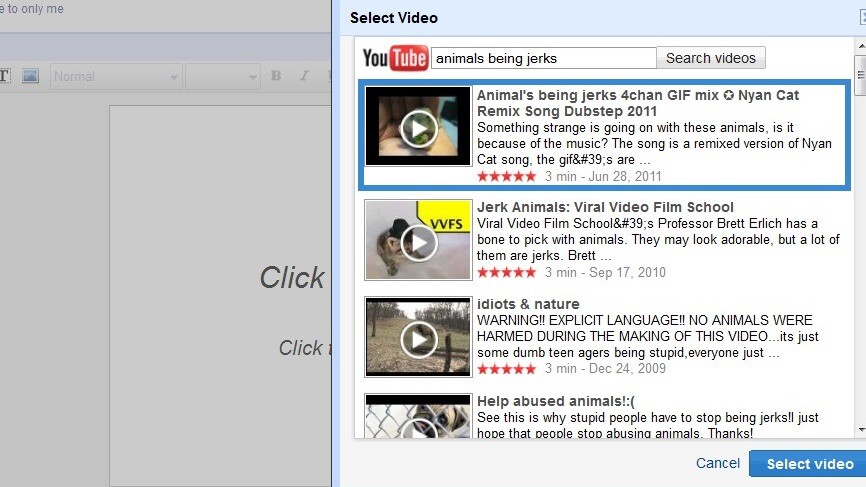Click the YouTube logo in the dialog

coord(395,58)
